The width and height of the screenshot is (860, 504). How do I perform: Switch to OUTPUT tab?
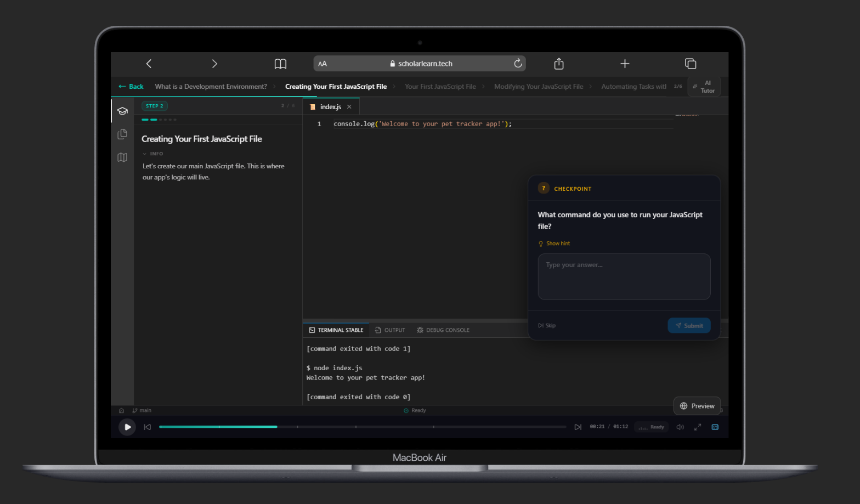(390, 330)
